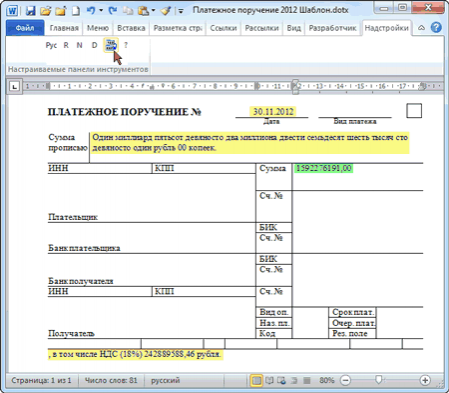Image resolution: width=449 pixels, height=393 pixels.
Task: Open Customize Quick Access Toolbar dropdown
Action: pos(181,11)
